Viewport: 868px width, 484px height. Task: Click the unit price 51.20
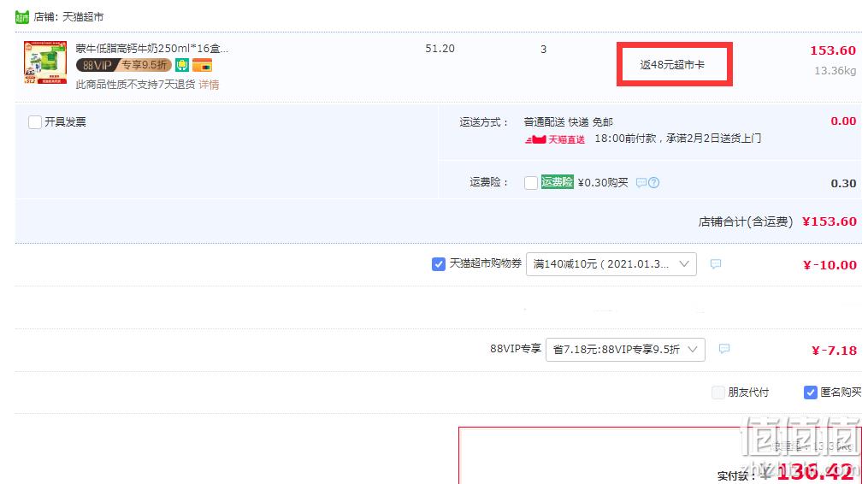(x=440, y=49)
